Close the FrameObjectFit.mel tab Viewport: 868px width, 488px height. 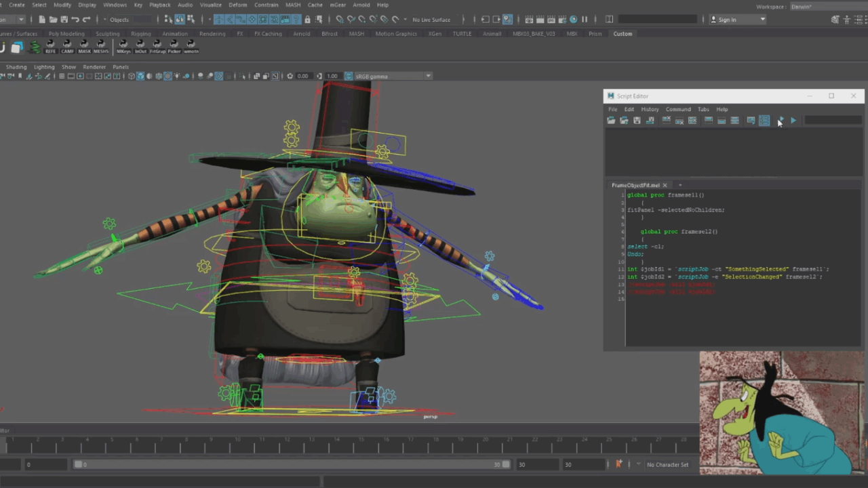point(665,185)
